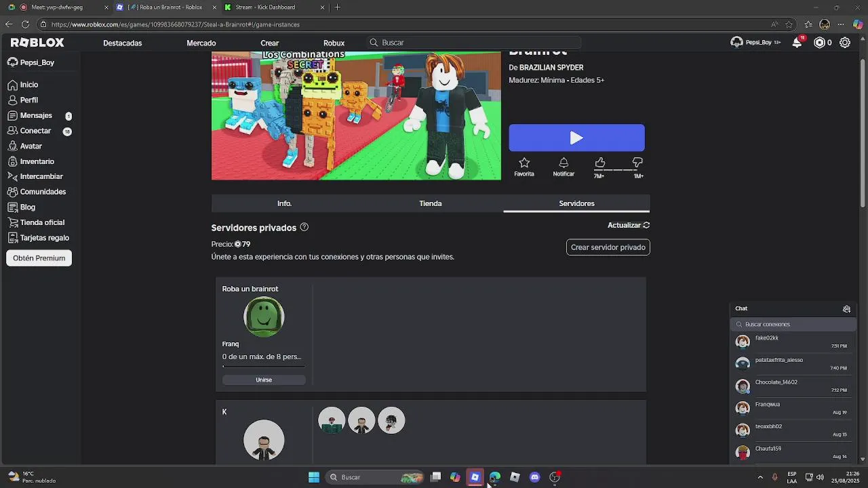Open Robux in the top navigation
This screenshot has width=868, height=488.
(x=334, y=43)
